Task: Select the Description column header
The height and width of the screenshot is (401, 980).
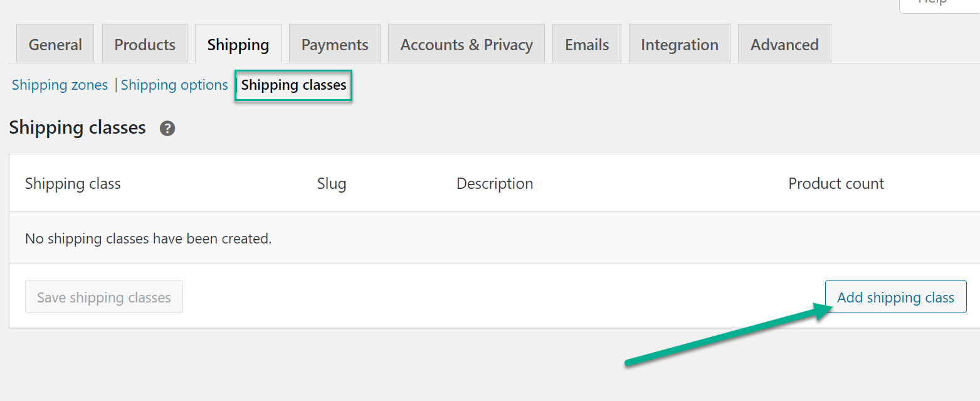Action: 494,183
